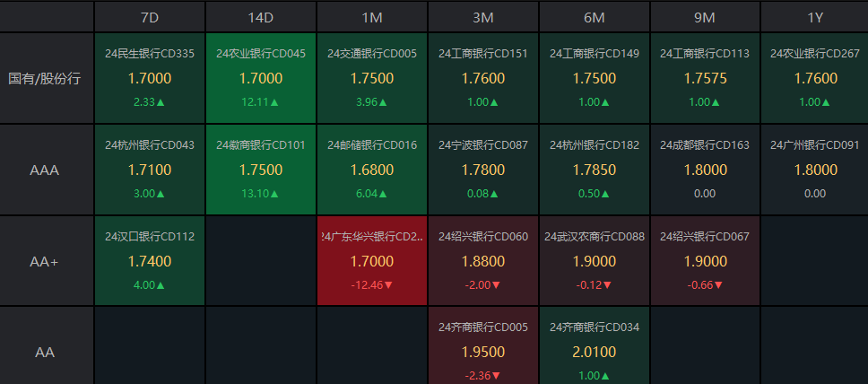
Task: Select the 24绍兴银行CD067 cell
Action: pos(705,260)
